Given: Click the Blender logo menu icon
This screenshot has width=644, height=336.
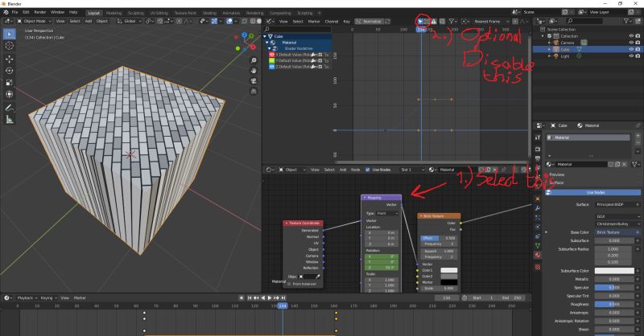Looking at the screenshot, I should pos(6,12).
